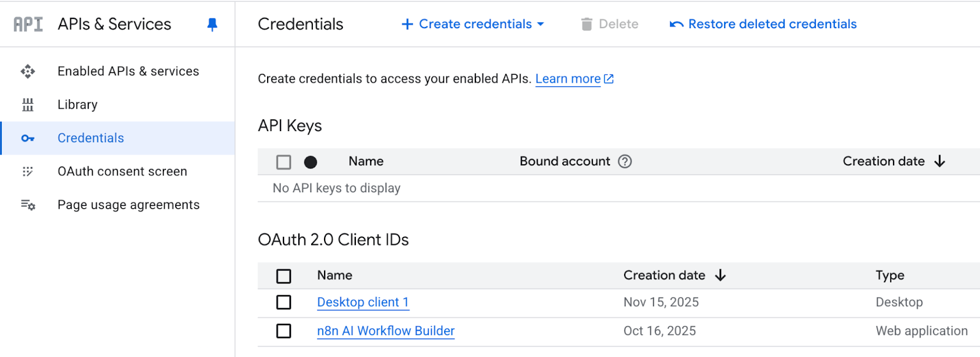This screenshot has width=980, height=357.
Task: Click the Page usage agreements icon
Action: coord(28,205)
